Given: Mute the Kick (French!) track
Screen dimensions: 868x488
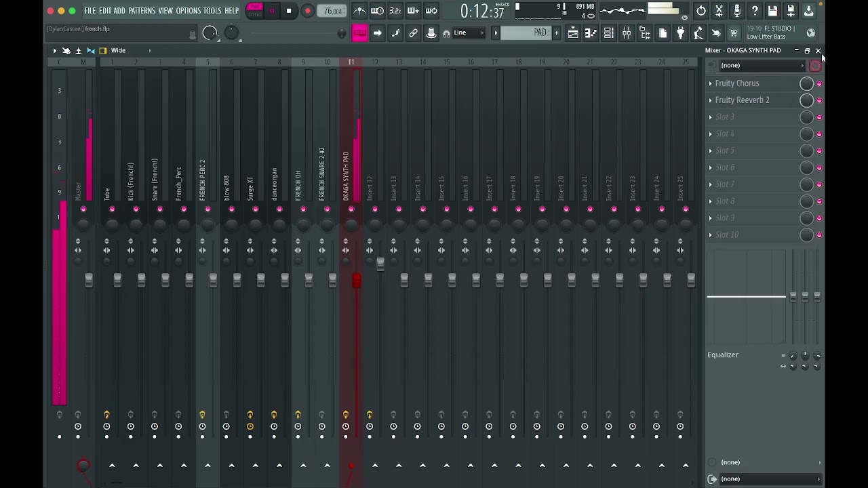Looking at the screenshot, I should tap(136, 209).
